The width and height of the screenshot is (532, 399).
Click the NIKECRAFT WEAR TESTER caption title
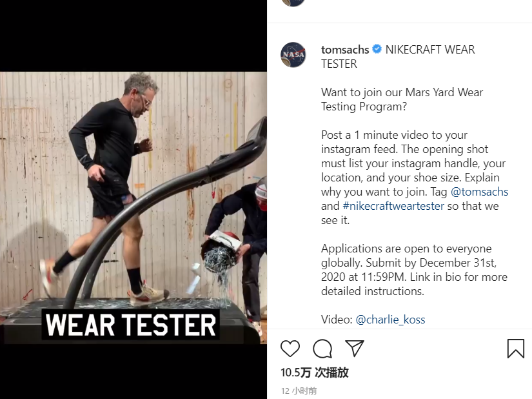398,57
